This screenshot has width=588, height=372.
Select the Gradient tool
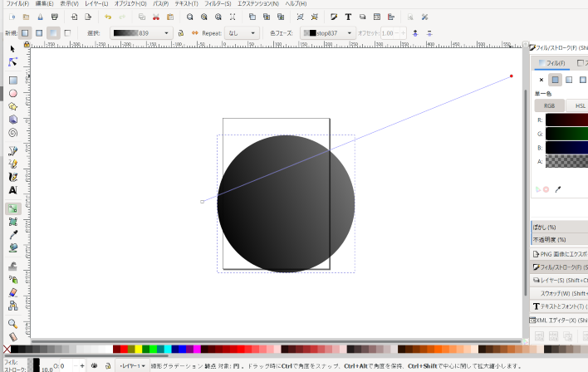click(12, 208)
